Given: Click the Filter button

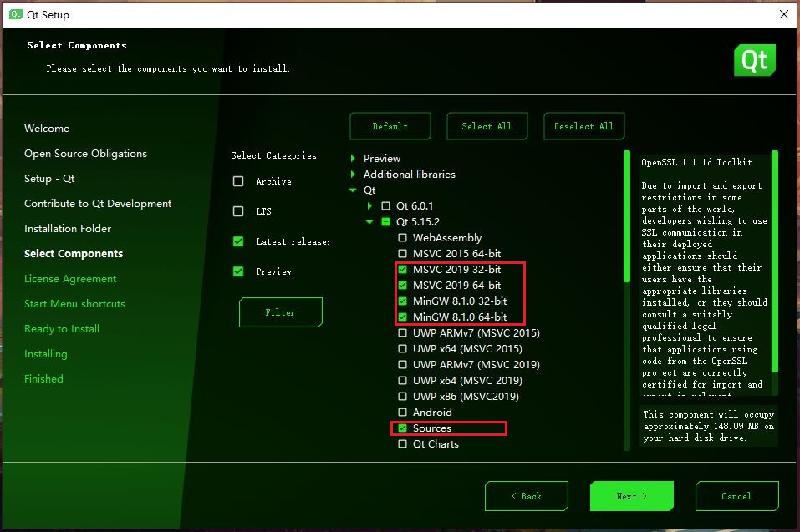Looking at the screenshot, I should 280,312.
